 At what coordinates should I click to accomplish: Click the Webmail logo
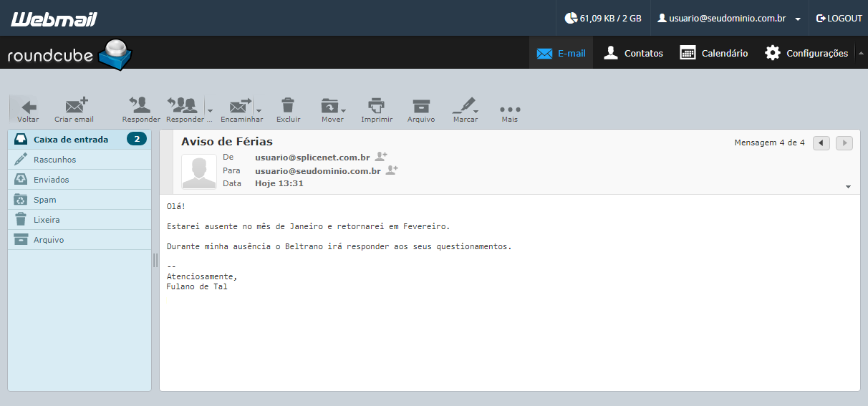(54, 19)
